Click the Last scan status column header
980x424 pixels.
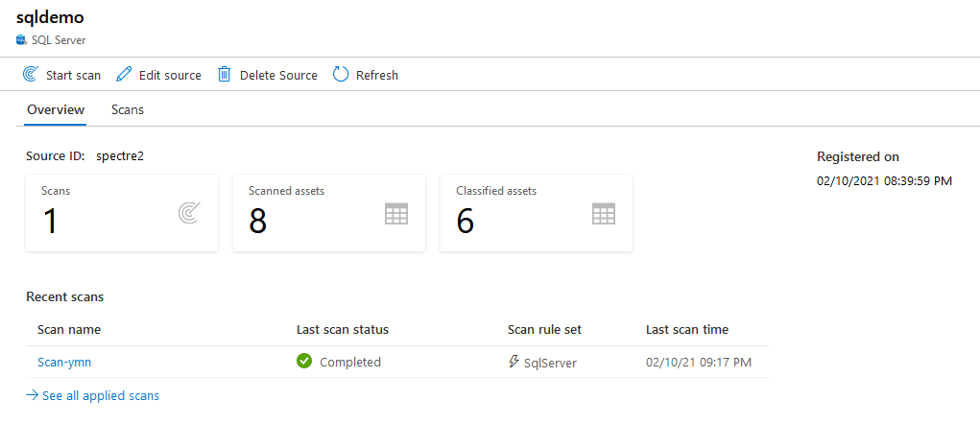pos(343,329)
